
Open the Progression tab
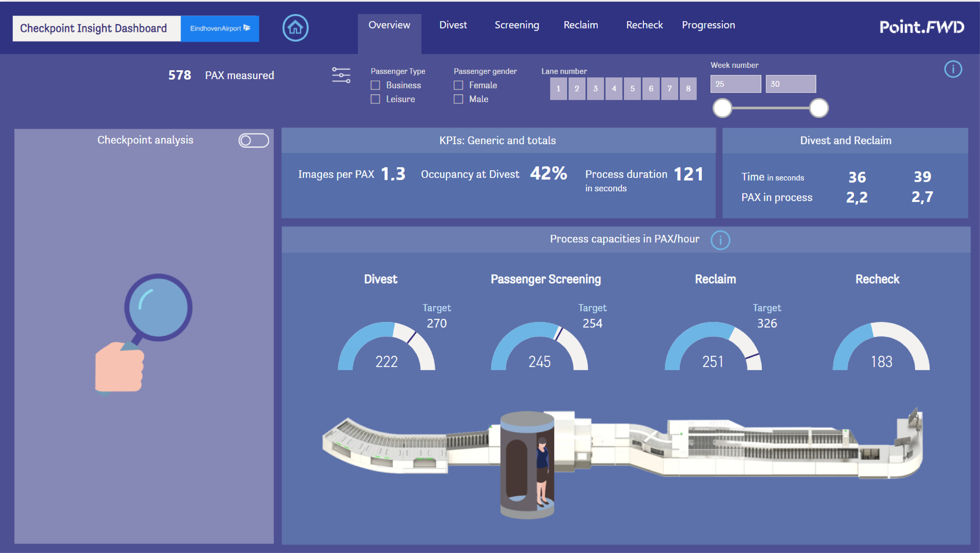tap(708, 25)
